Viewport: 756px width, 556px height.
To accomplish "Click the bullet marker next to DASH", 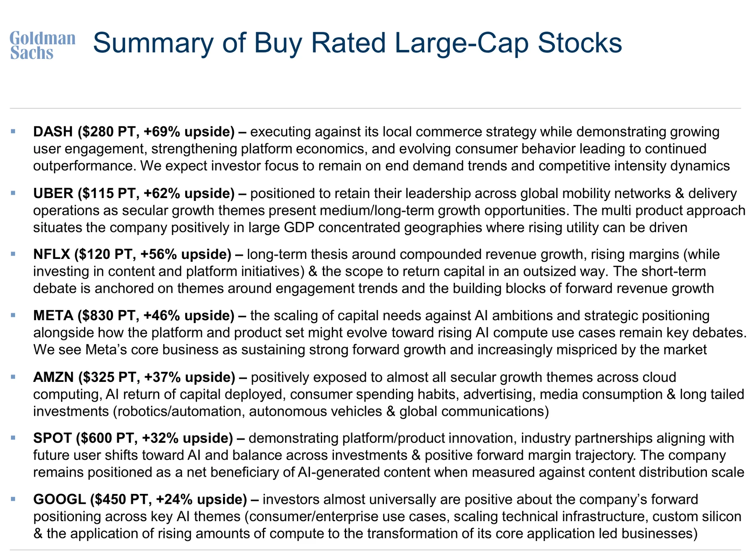I will click(13, 132).
